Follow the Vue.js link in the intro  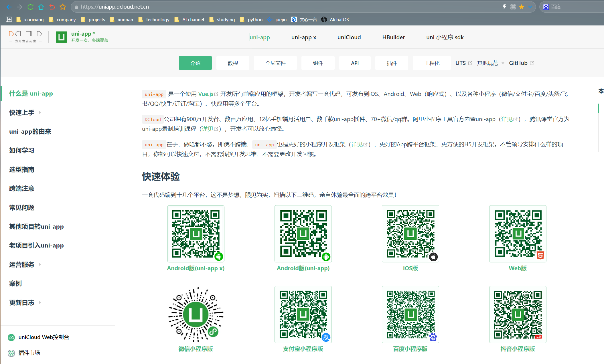click(208, 94)
